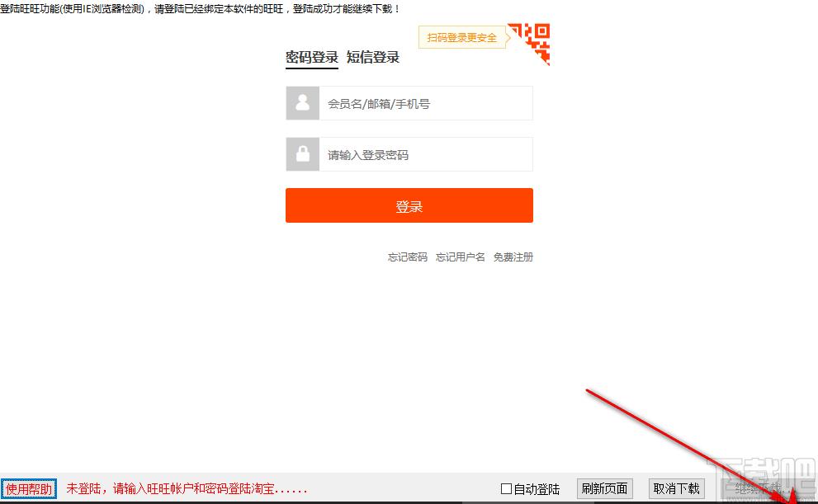Switch to the 密码登录 tab
Image resolution: width=818 pixels, height=504 pixels.
312,57
